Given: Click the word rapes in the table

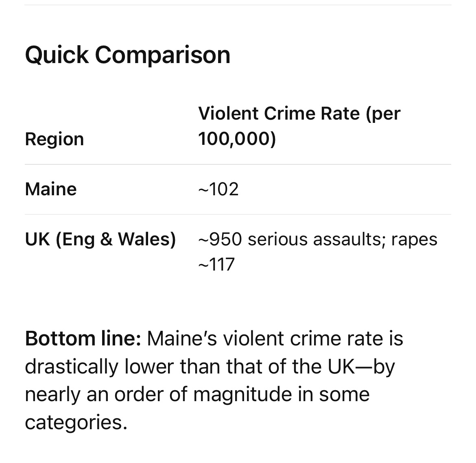Looking at the screenshot, I should pyautogui.click(x=414, y=239).
